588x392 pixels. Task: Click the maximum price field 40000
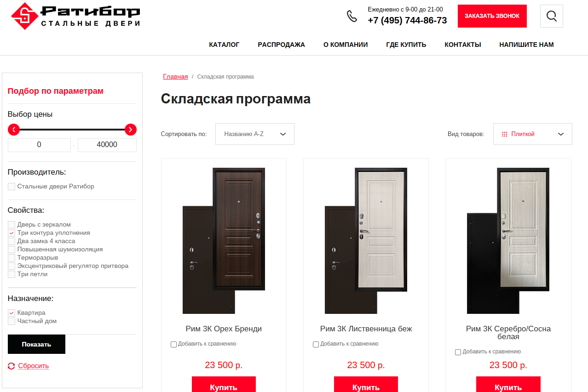click(x=107, y=145)
